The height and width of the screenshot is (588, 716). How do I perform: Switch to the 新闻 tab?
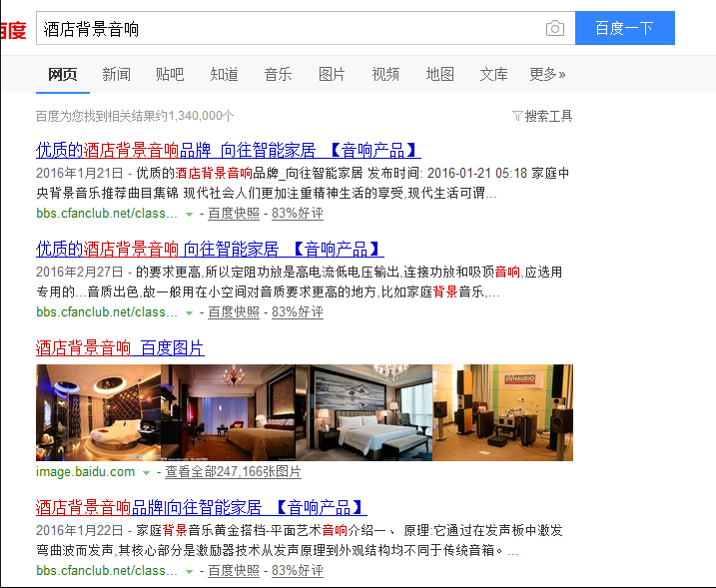tap(116, 74)
